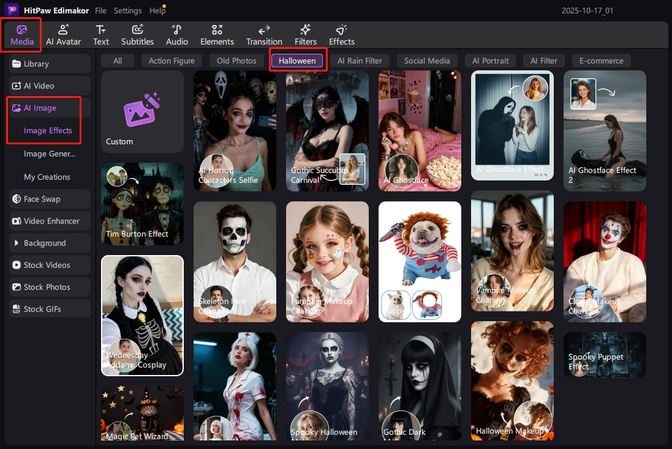This screenshot has width=672, height=449.
Task: Open the Subtitles tool
Action: 137,35
